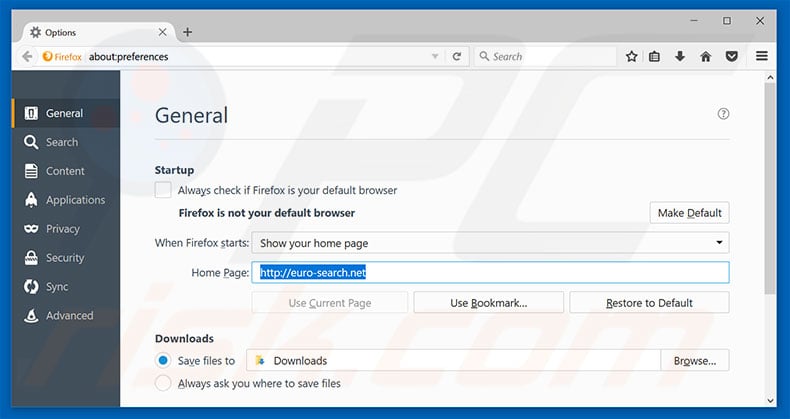
Task: Open Applications preferences section
Action: pyautogui.click(x=65, y=200)
